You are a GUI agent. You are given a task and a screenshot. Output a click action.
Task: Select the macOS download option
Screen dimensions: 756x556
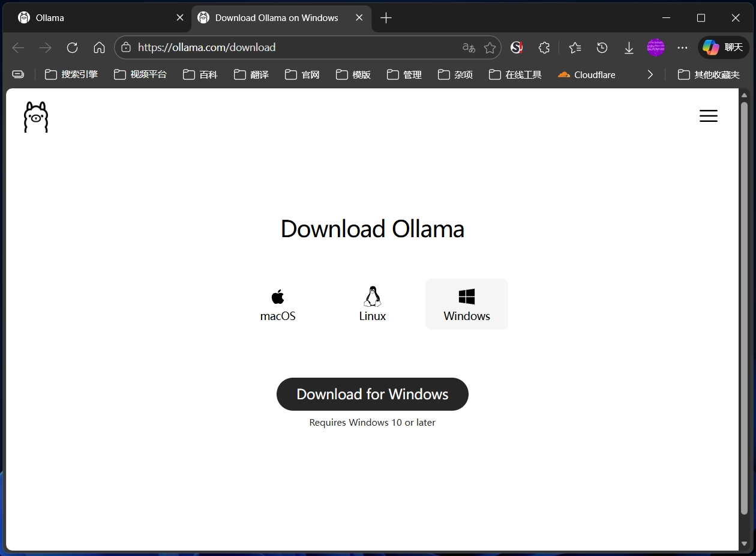click(x=278, y=304)
